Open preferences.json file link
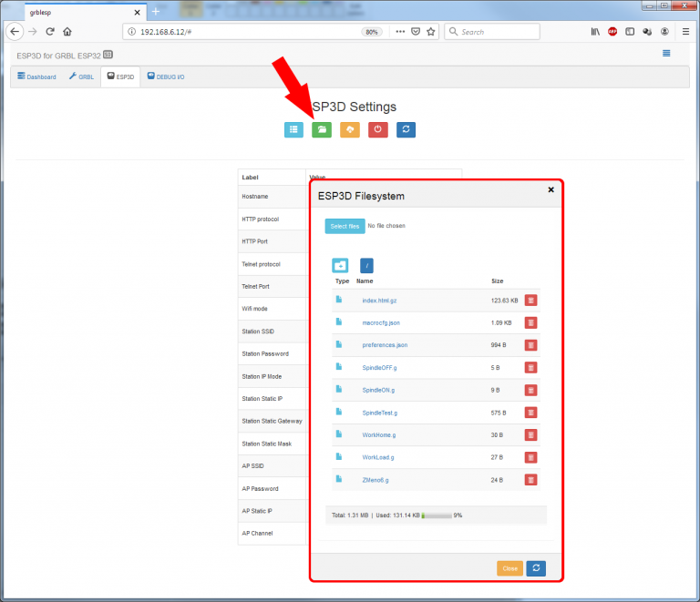 tap(385, 345)
